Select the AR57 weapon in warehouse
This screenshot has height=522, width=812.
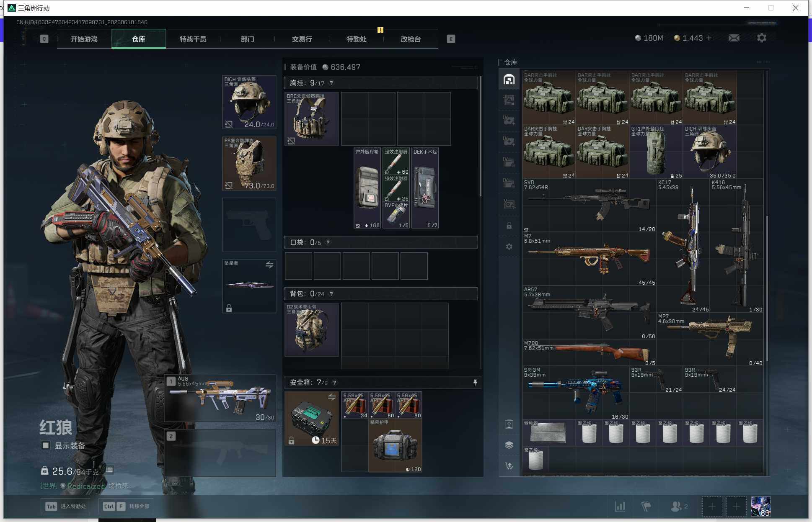(x=589, y=313)
